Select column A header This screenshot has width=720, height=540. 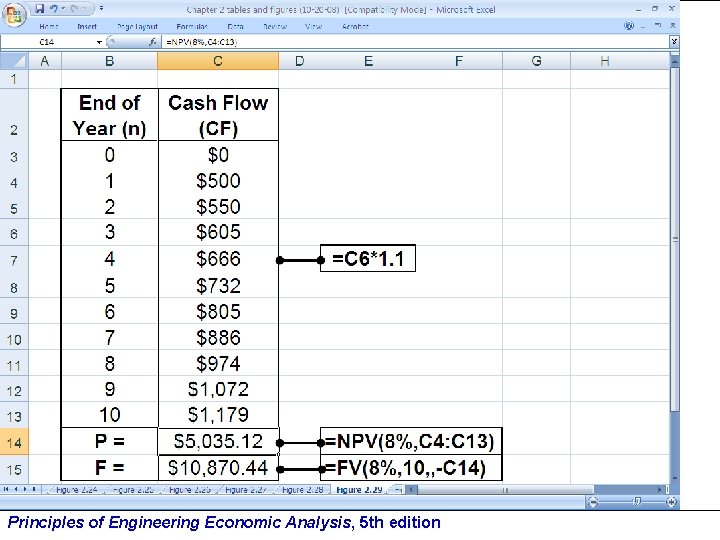click(45, 61)
